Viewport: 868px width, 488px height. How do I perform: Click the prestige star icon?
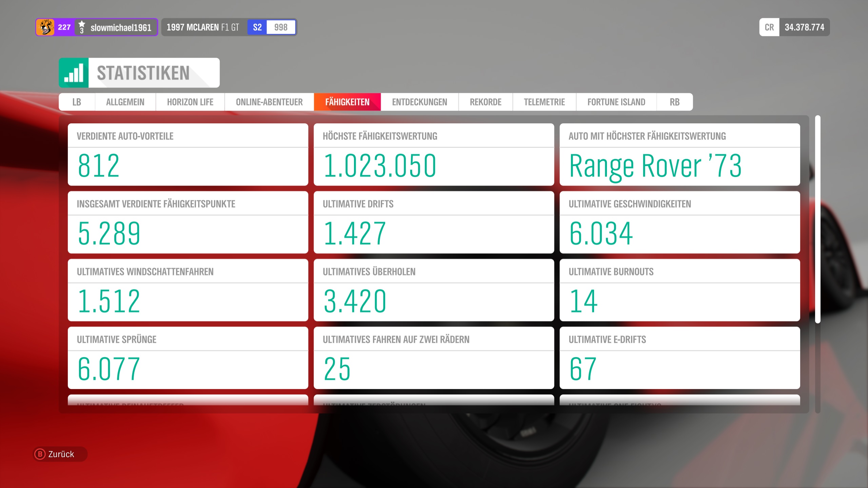coord(82,27)
